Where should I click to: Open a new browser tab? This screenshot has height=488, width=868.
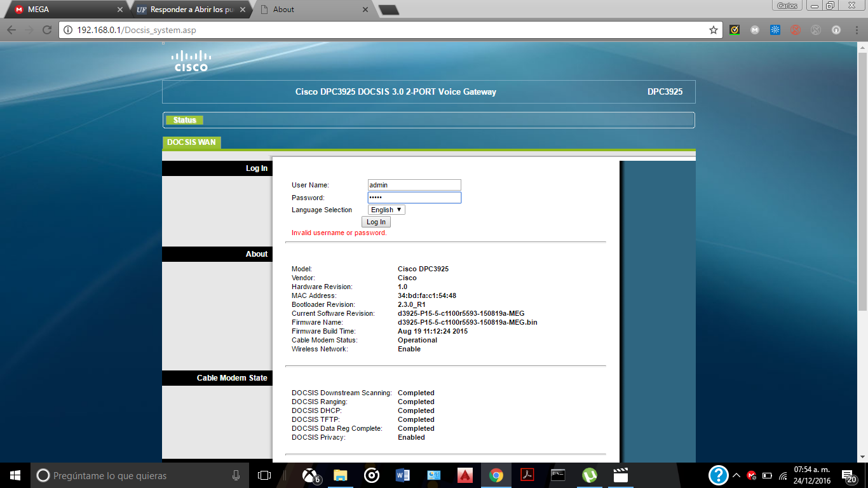[x=388, y=10]
